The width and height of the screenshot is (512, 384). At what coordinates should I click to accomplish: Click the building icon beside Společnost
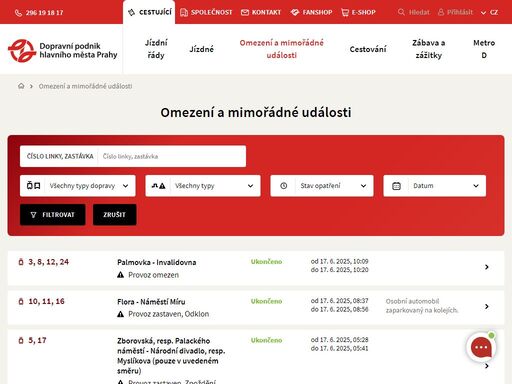(184, 12)
